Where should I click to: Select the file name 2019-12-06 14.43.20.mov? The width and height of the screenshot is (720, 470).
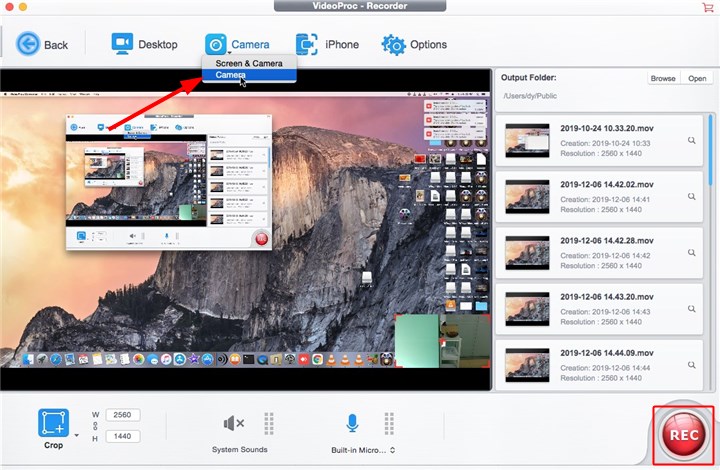coord(607,297)
